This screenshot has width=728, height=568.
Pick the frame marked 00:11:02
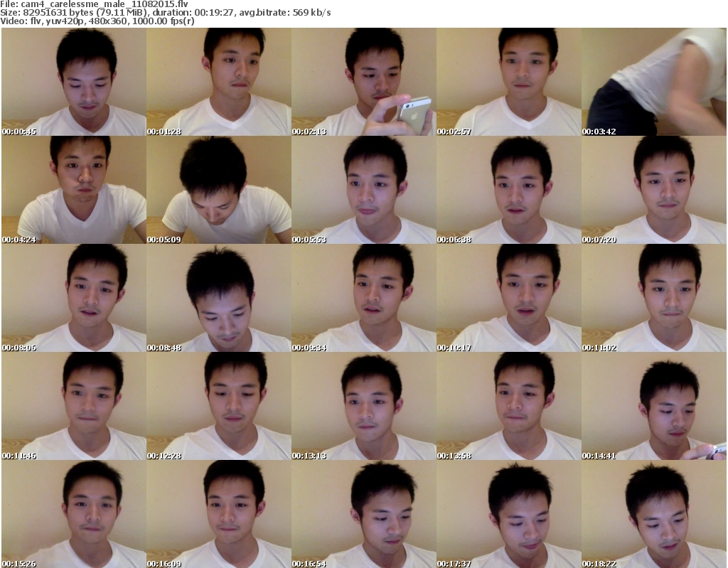click(x=654, y=298)
